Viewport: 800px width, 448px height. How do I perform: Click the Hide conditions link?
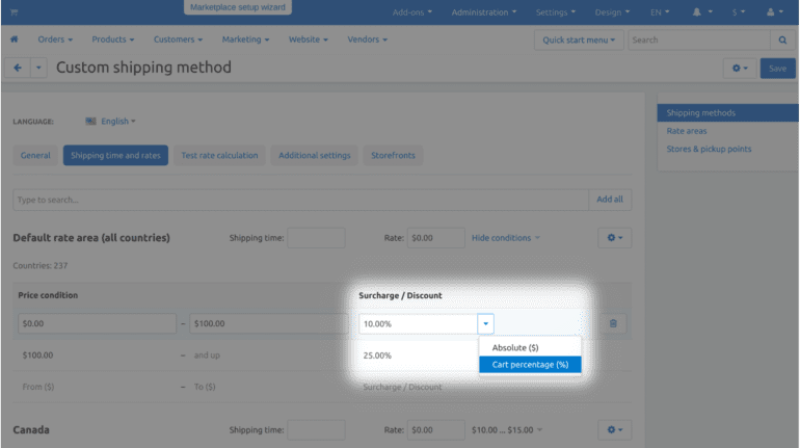[505, 238]
